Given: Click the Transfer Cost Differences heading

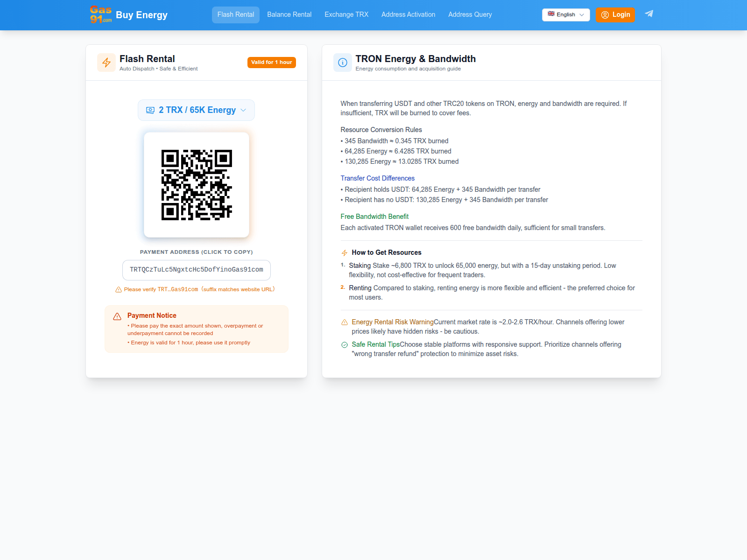Looking at the screenshot, I should [x=378, y=178].
